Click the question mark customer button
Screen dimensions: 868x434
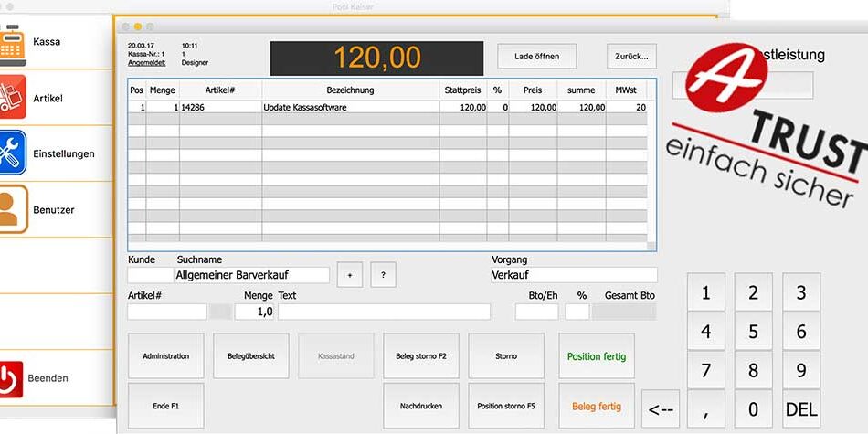point(383,275)
